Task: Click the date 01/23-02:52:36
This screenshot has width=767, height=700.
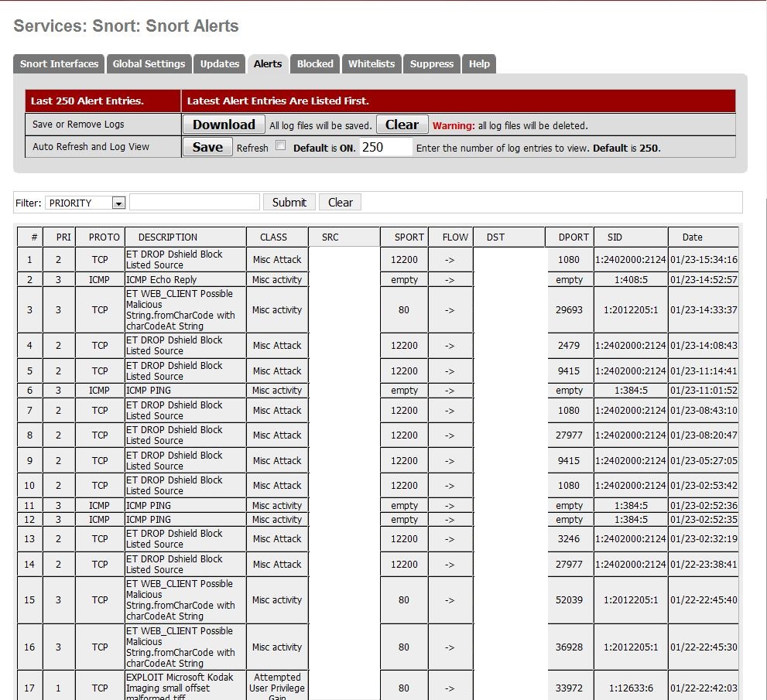Action: [x=704, y=505]
